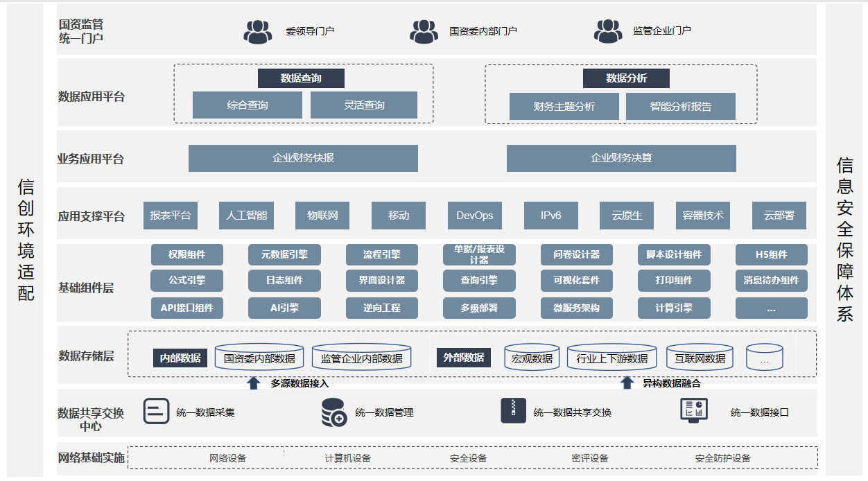Select the 行业上下游数据 cylinder
Screen dimensions: 868x481
[x=611, y=357]
